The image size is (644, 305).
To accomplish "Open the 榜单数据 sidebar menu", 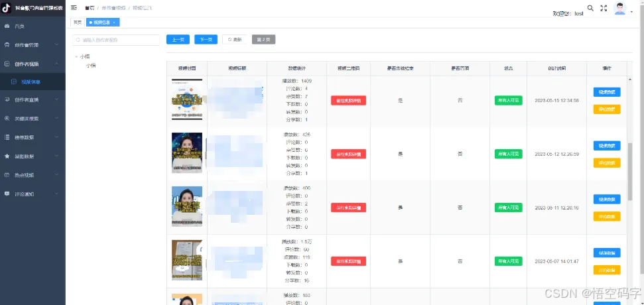I will 32,137.
